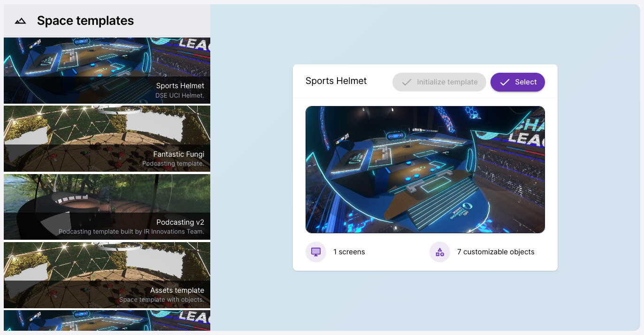Click the Sports Helmet title in detail card
This screenshot has width=644, height=335.
pos(336,81)
